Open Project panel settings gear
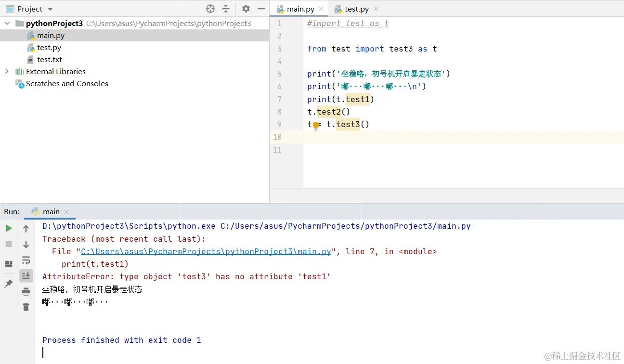 click(x=246, y=9)
